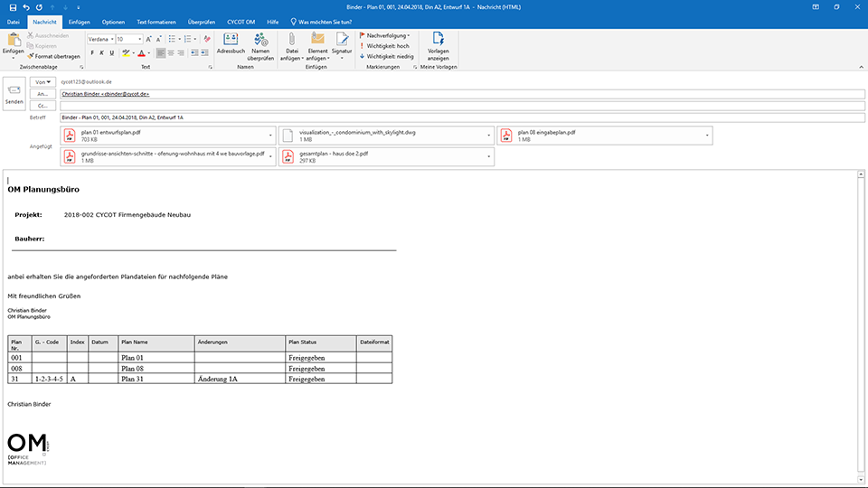Toggle Wichtigkeit: hoch importance flag
The image size is (868, 488).
coord(387,45)
